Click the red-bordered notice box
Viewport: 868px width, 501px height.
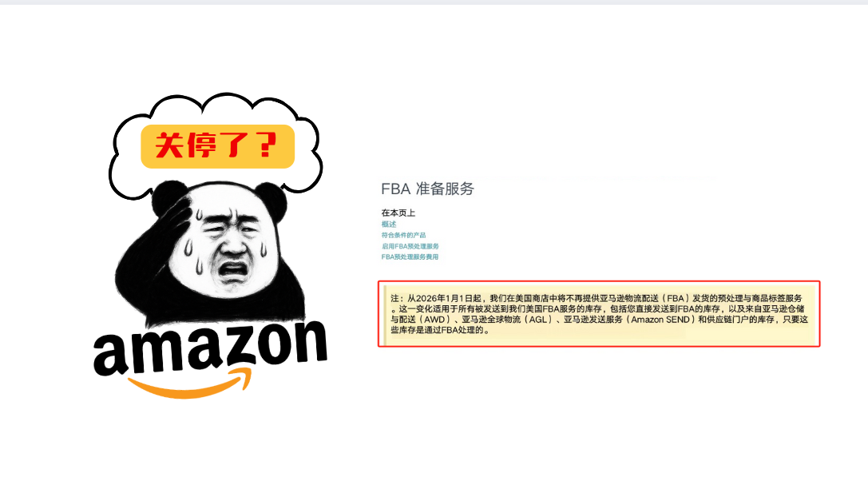point(599,314)
